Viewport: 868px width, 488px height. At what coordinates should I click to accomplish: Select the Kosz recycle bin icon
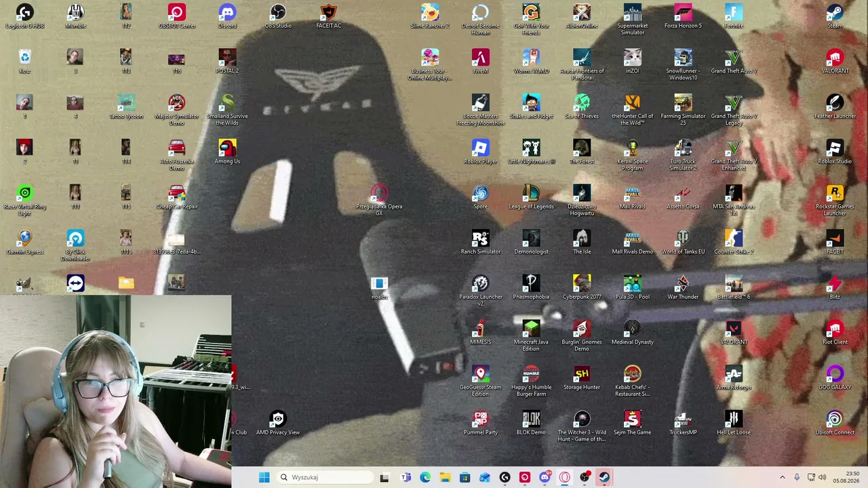[24, 62]
